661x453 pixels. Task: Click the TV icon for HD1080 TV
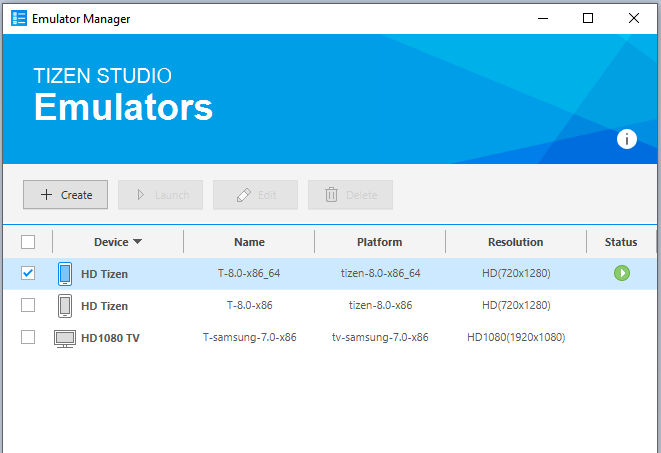pyautogui.click(x=65, y=338)
